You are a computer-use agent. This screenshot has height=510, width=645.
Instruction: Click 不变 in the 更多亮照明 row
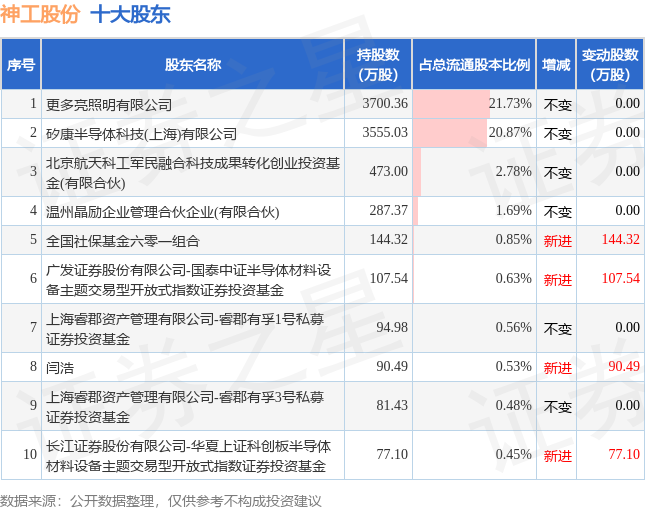coord(558,105)
